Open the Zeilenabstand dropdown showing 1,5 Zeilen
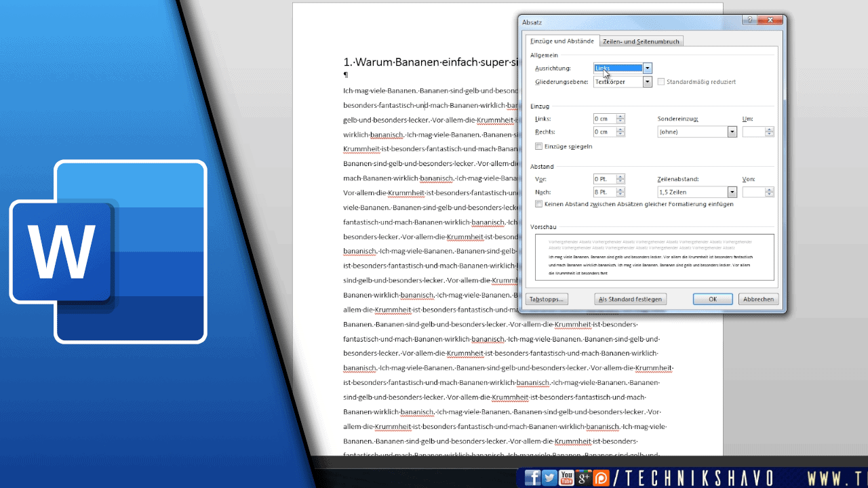This screenshot has width=868, height=488. (x=697, y=192)
